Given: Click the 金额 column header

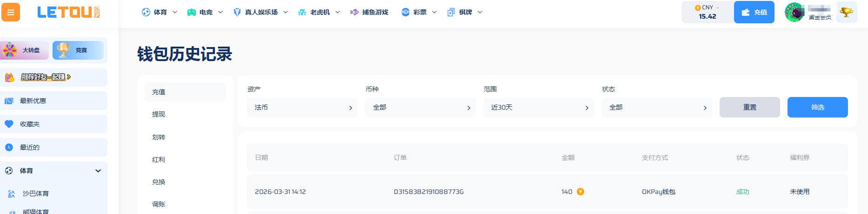Looking at the screenshot, I should point(568,158).
